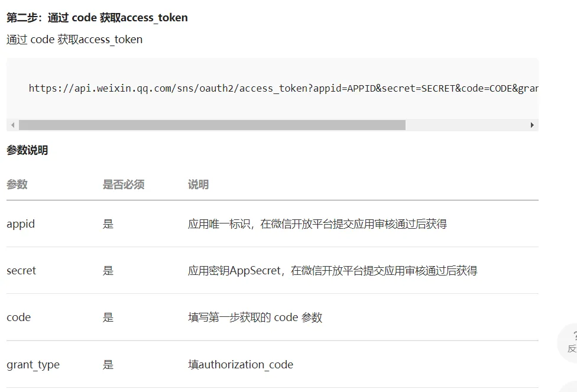This screenshot has height=392, width=577.
Task: Click the text 填authorization_code in the table
Action: coord(241,364)
